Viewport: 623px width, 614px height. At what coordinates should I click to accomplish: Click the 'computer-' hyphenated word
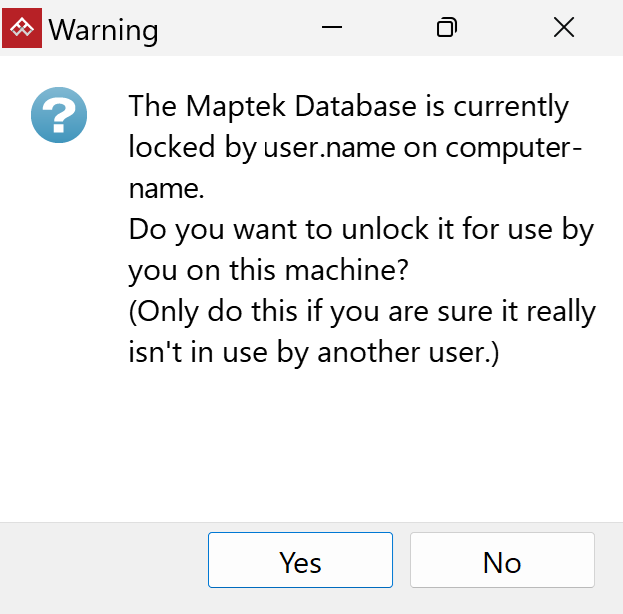(513, 149)
